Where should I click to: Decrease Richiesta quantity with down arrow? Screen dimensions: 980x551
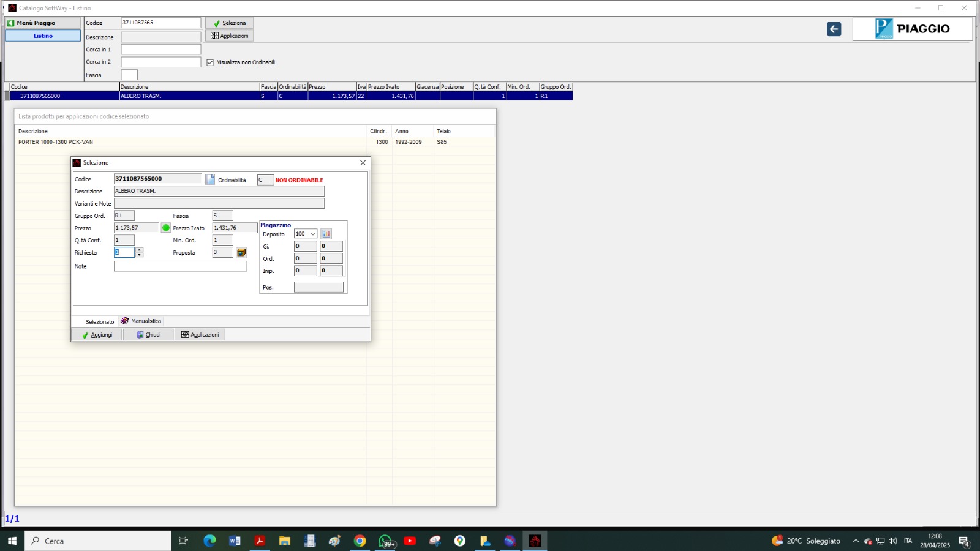140,255
